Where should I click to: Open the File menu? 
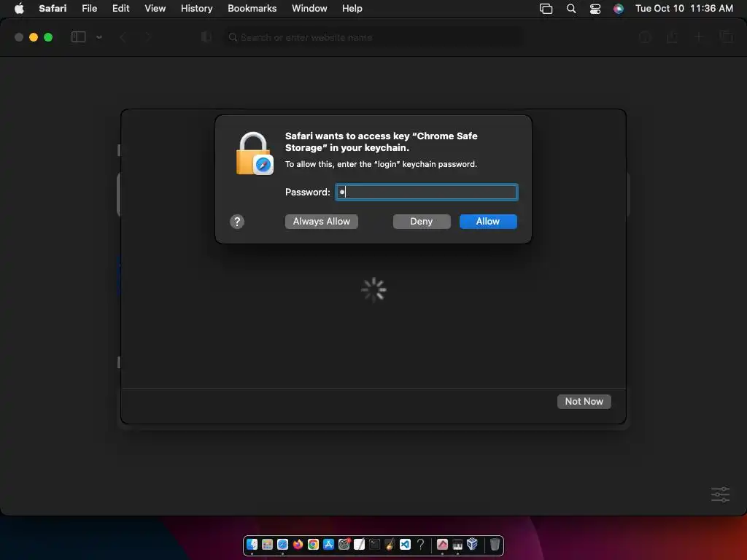(x=90, y=8)
